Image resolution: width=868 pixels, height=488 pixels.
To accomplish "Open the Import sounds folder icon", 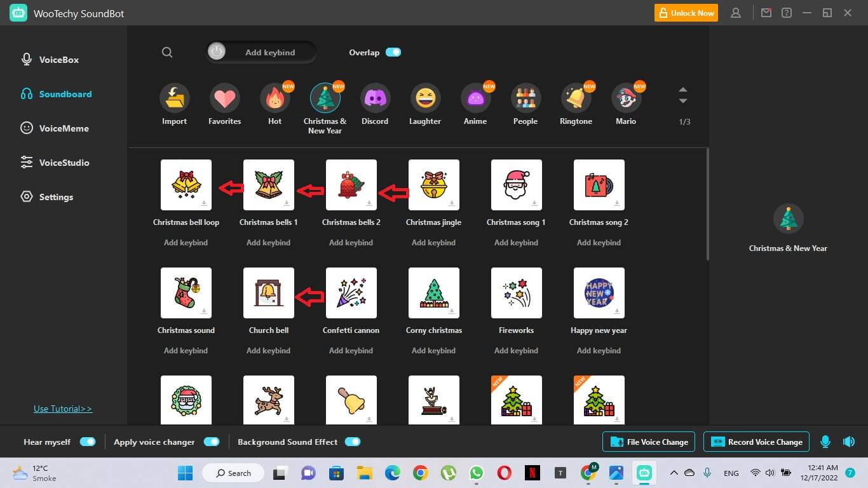I will click(174, 98).
